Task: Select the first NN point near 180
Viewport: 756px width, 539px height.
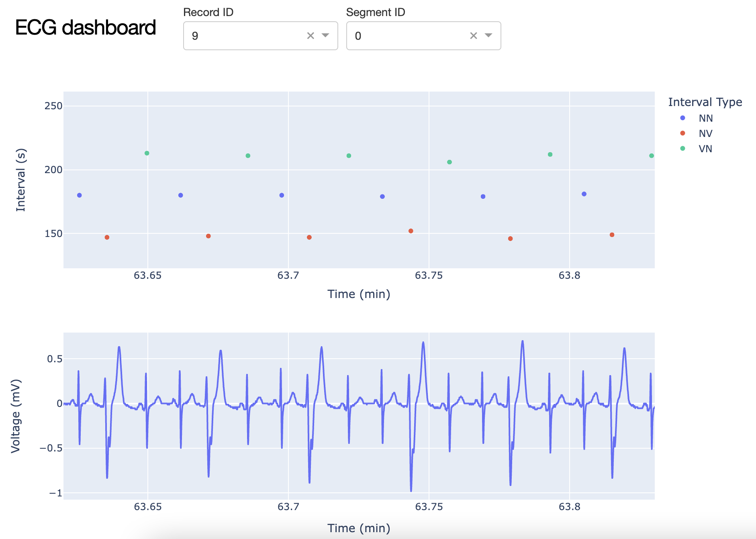Action: coord(80,195)
